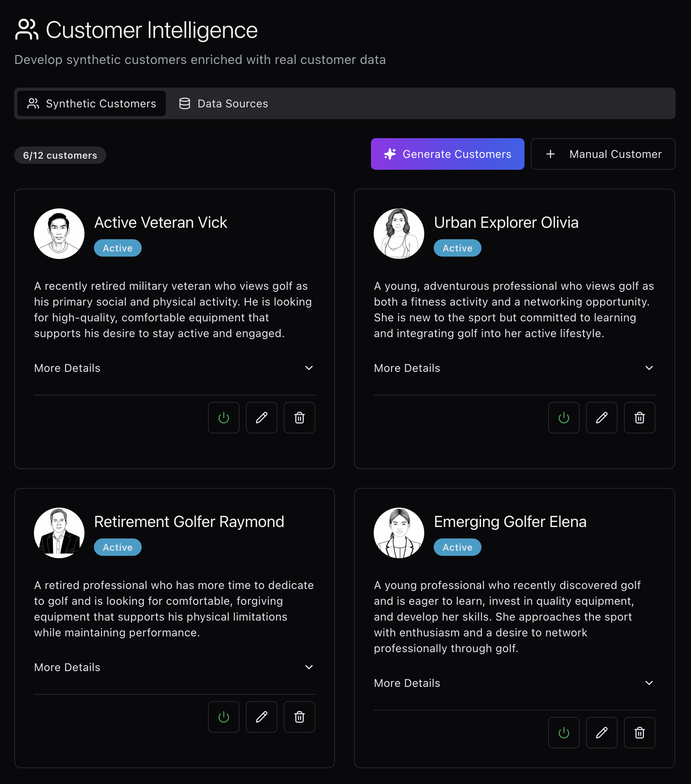
Task: Select the edit icon on Retirement Golfer Raymond's card
Action: pyautogui.click(x=261, y=716)
